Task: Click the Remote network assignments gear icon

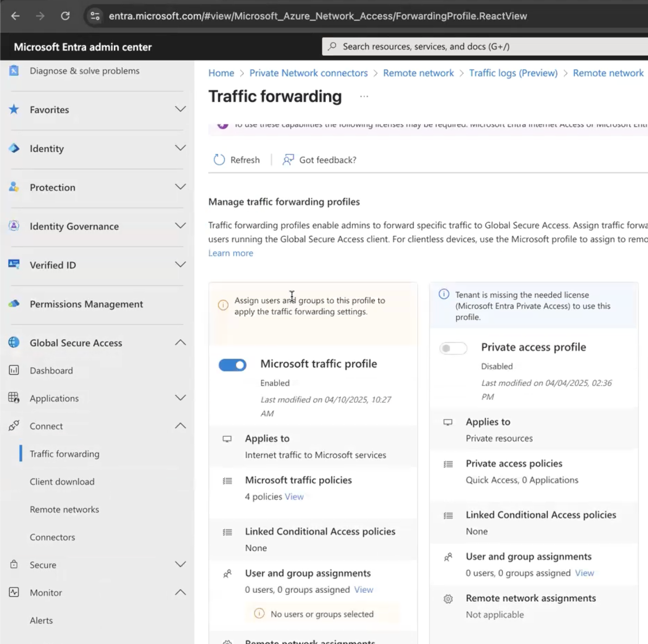Action: coord(448,599)
